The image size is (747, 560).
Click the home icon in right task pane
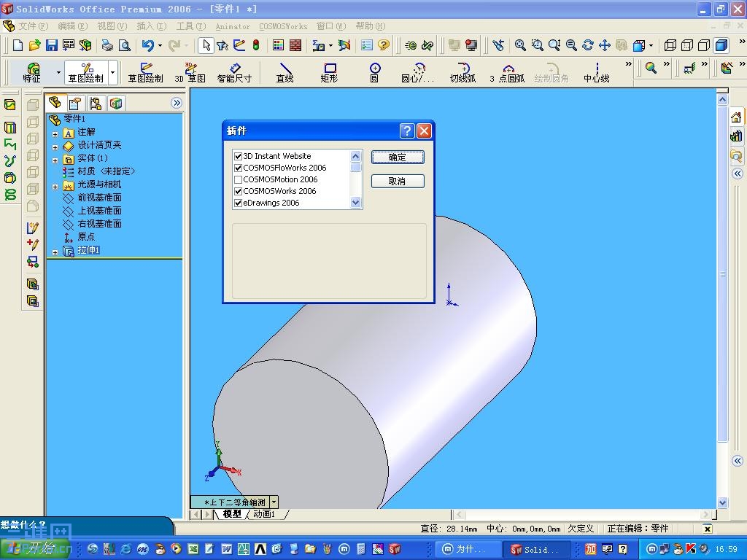(x=736, y=117)
